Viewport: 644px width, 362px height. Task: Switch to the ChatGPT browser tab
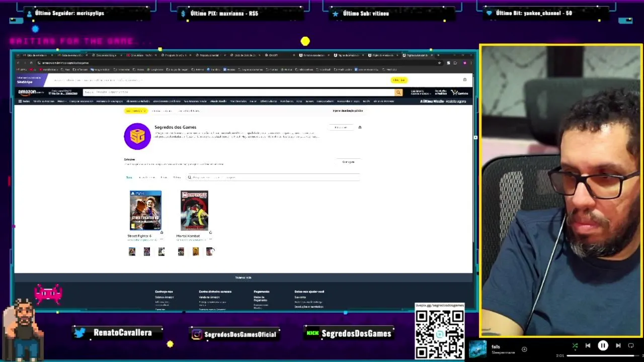pyautogui.click(x=280, y=55)
